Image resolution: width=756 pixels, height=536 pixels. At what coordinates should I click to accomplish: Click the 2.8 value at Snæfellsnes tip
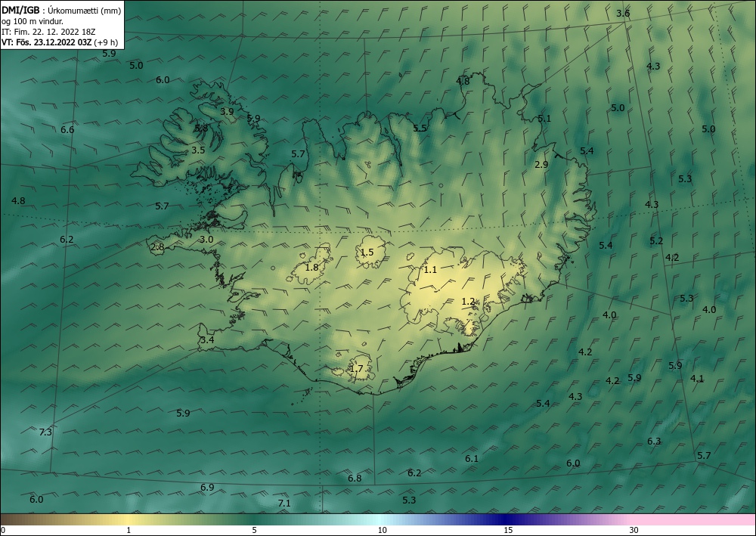158,247
